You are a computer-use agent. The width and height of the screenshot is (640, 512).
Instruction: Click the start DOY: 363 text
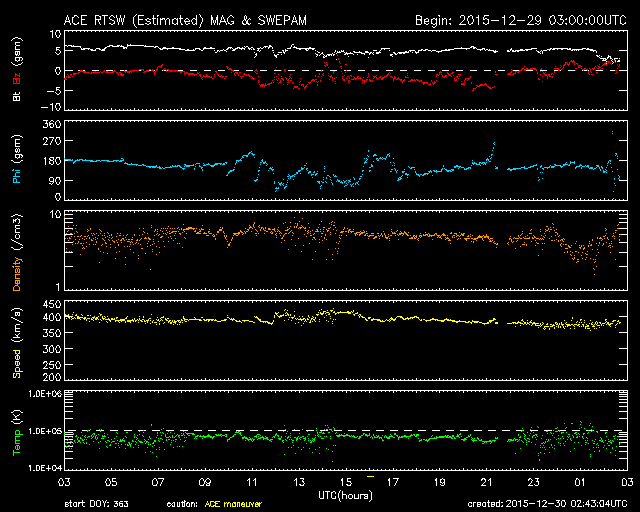[x=97, y=504]
